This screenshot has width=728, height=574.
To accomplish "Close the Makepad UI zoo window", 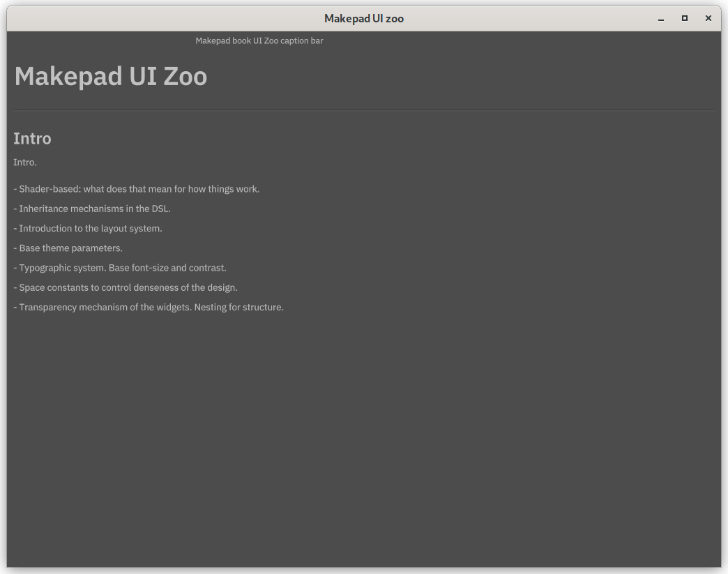I will click(708, 19).
